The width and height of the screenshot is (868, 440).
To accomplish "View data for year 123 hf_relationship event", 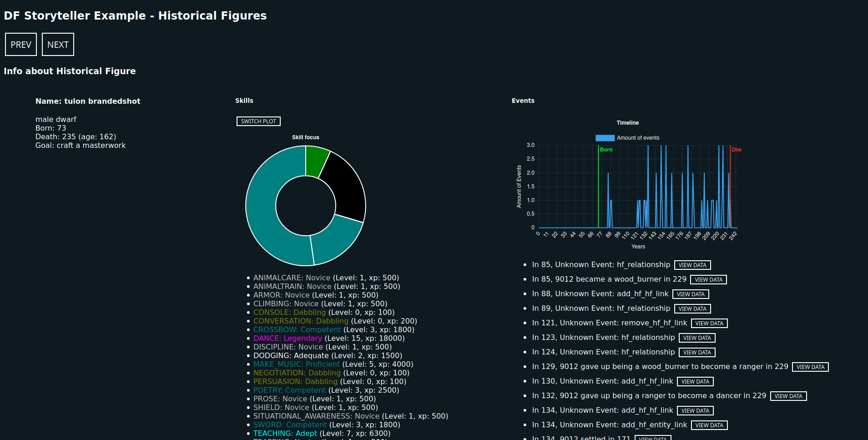I will (x=697, y=338).
